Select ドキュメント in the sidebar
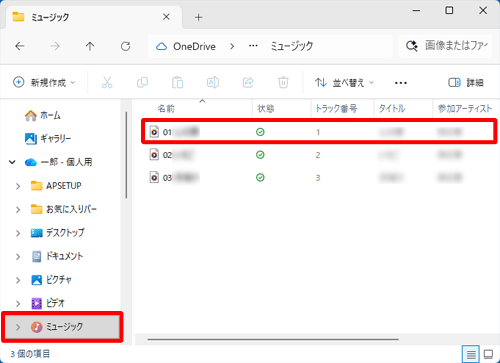This screenshot has width=500, height=363. coord(57,256)
